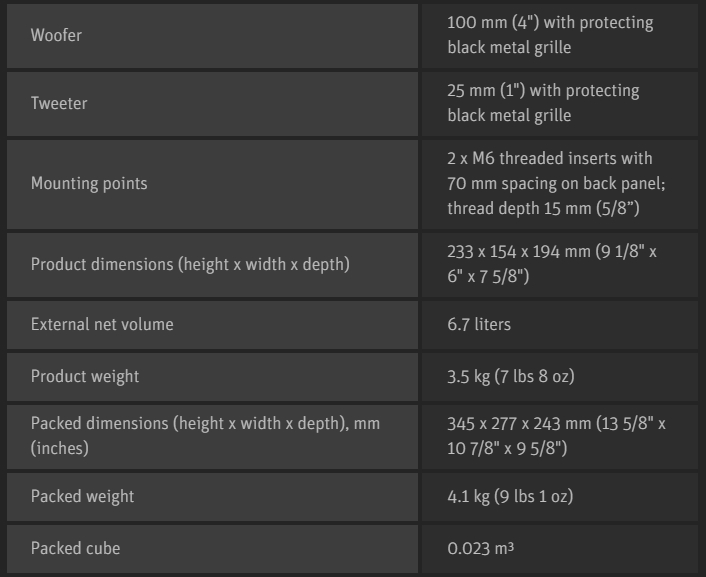Click the Packed weight label

tap(82, 497)
